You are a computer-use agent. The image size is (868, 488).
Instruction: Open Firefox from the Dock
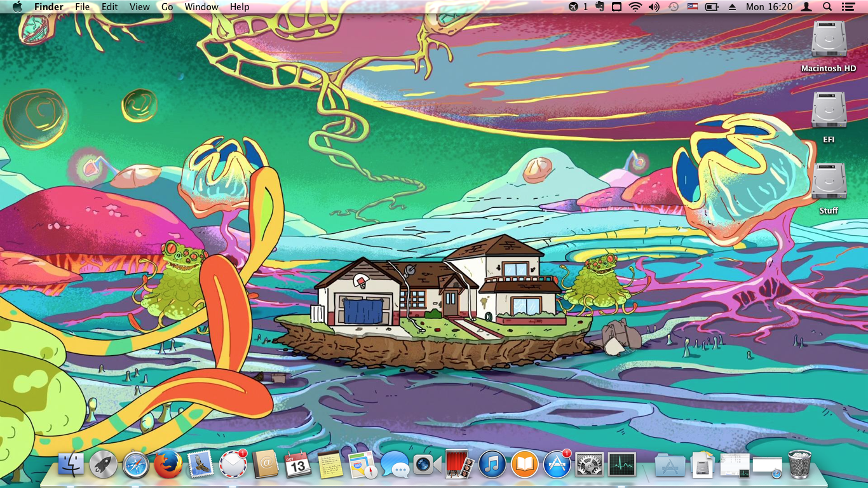[x=168, y=465]
